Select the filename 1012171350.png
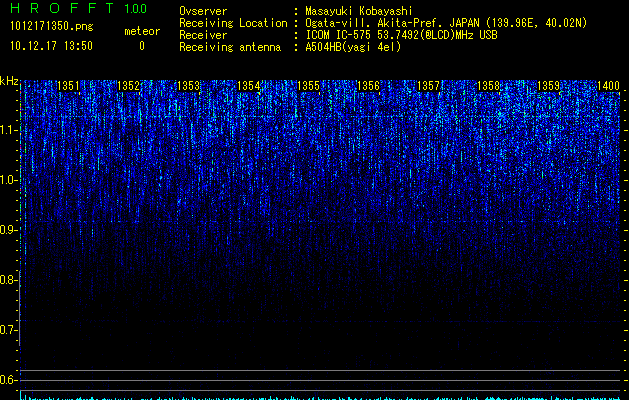629x400 pixels. pos(51,26)
